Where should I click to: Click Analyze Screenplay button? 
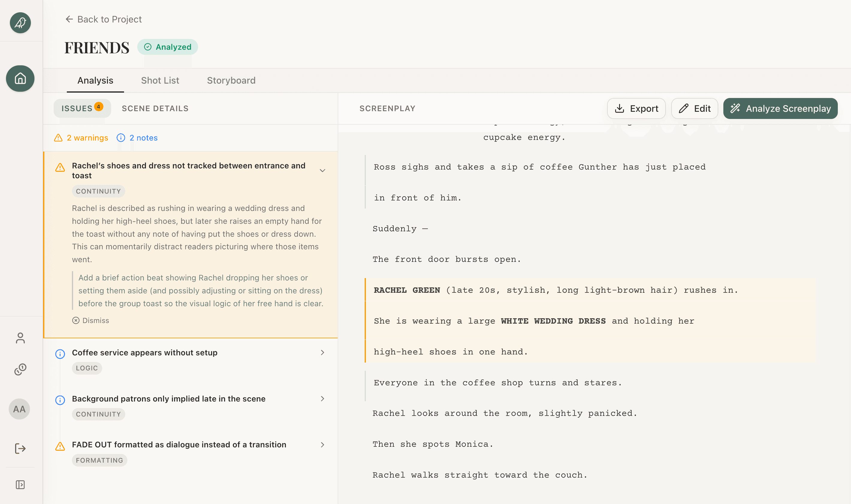pos(780,108)
